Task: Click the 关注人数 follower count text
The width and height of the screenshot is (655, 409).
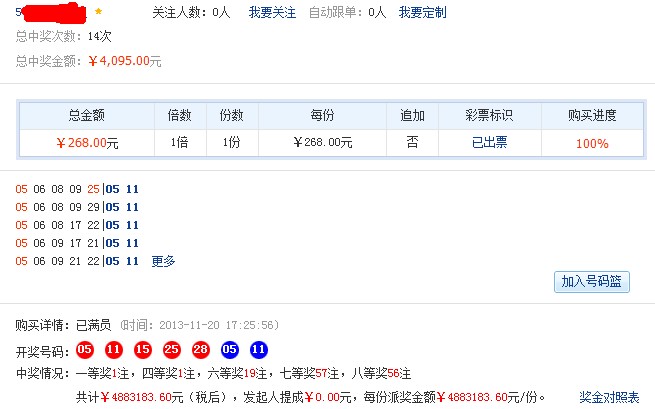Action: click(x=191, y=13)
